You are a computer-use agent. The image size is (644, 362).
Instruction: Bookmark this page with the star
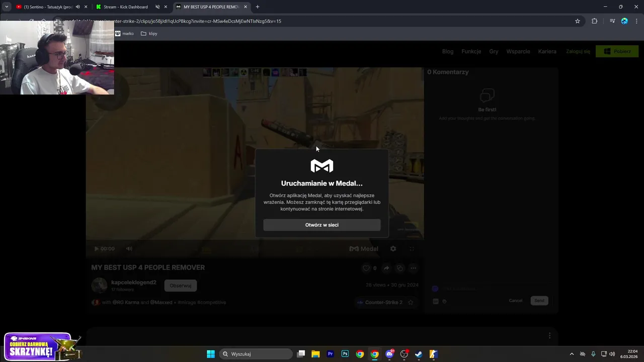click(578, 21)
